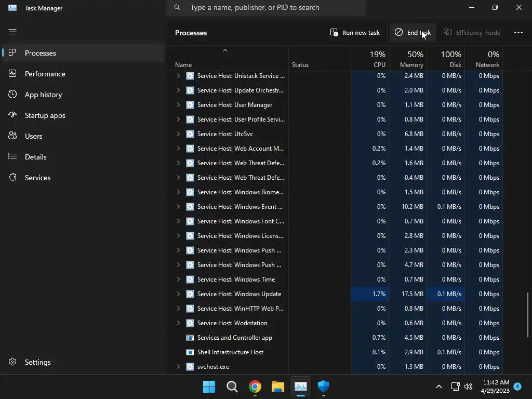532x399 pixels.
Task: Click the process search input field
Action: click(x=266, y=7)
